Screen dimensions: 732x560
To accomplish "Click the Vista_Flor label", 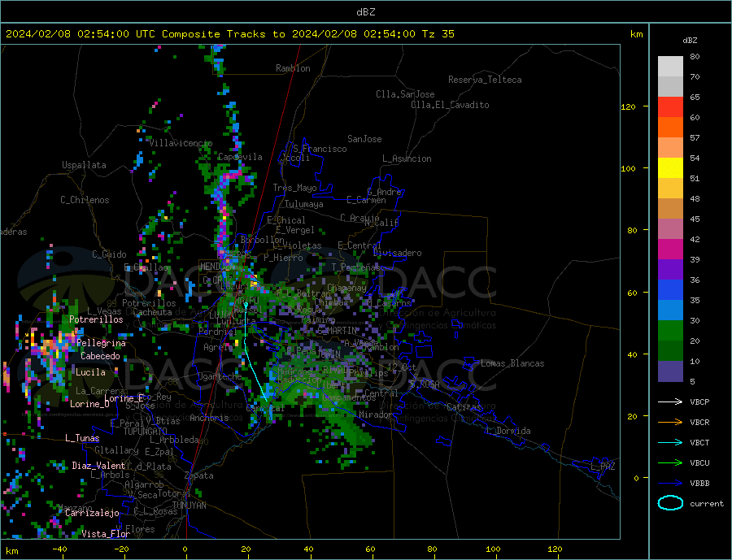I will point(106,534).
